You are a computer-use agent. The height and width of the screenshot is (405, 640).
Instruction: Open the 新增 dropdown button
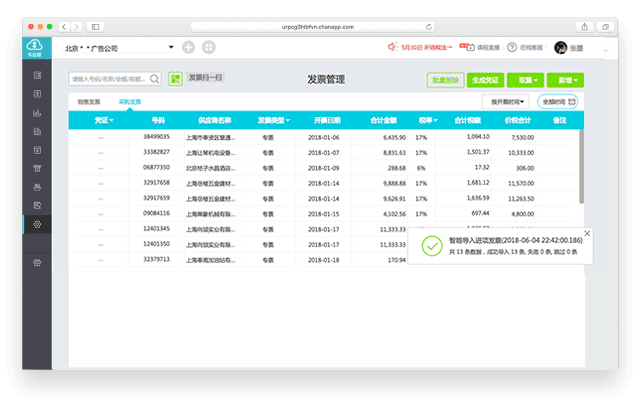point(564,79)
